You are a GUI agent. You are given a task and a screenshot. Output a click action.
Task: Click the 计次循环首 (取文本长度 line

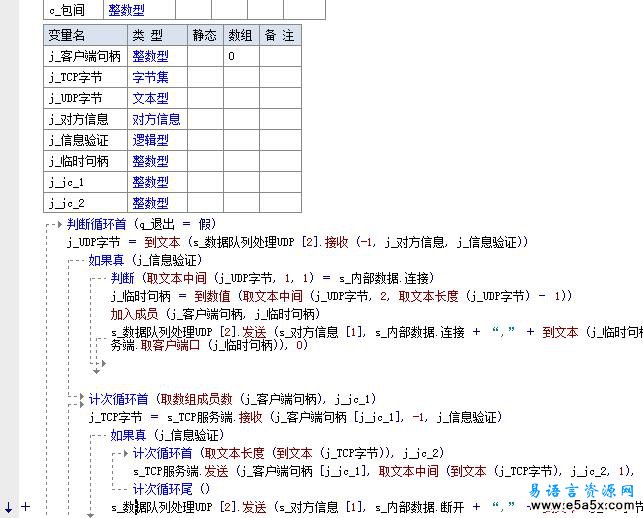288,453
